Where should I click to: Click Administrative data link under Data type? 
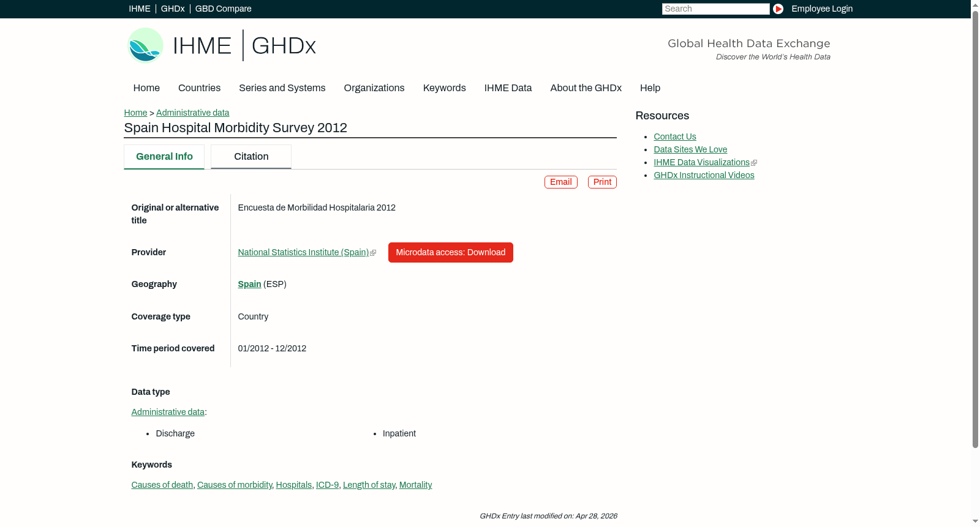tap(168, 412)
